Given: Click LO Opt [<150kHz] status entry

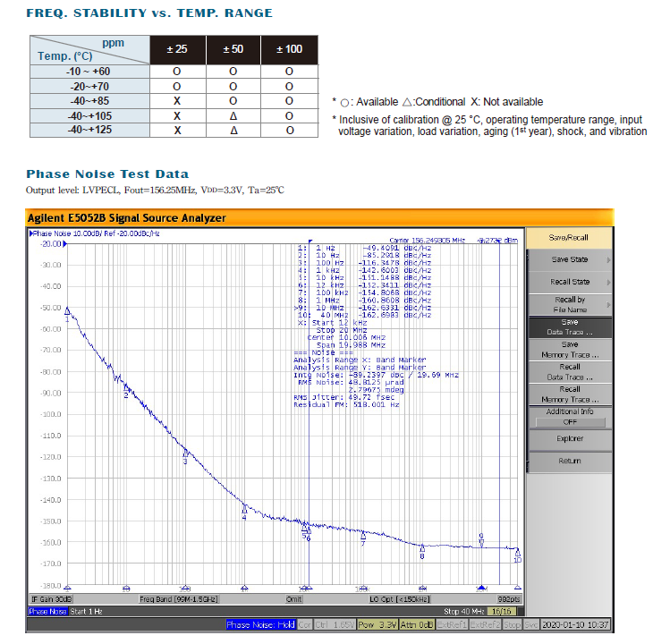Looking at the screenshot, I should tap(400, 599).
